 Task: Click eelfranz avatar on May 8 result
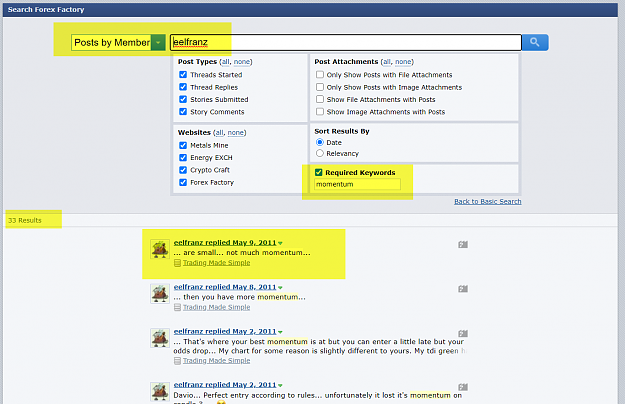160,294
